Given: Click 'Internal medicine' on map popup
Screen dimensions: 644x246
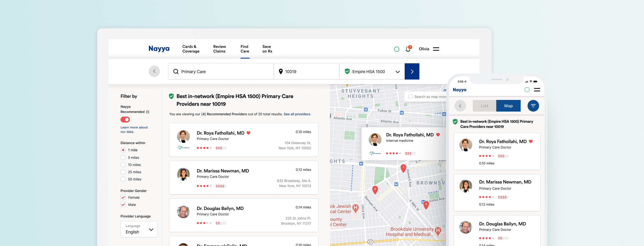Looking at the screenshot, I should 400,141.
